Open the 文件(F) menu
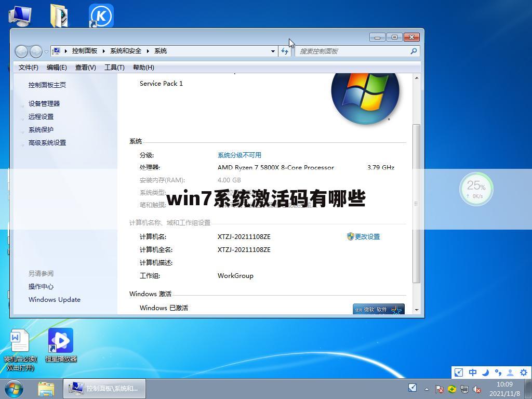 tap(28, 68)
